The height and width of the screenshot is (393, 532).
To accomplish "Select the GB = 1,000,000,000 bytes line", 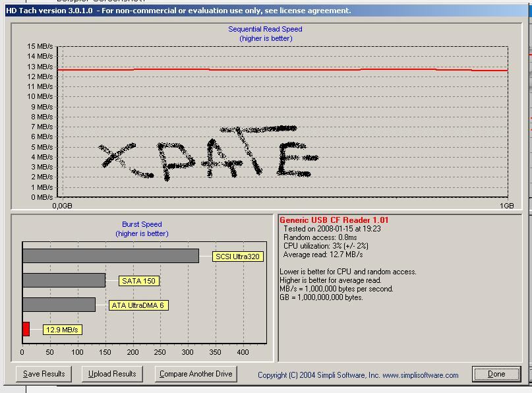I will click(x=321, y=297).
